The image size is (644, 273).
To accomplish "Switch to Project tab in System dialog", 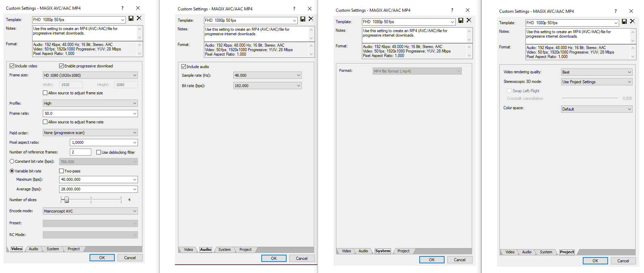I will click(x=403, y=251).
